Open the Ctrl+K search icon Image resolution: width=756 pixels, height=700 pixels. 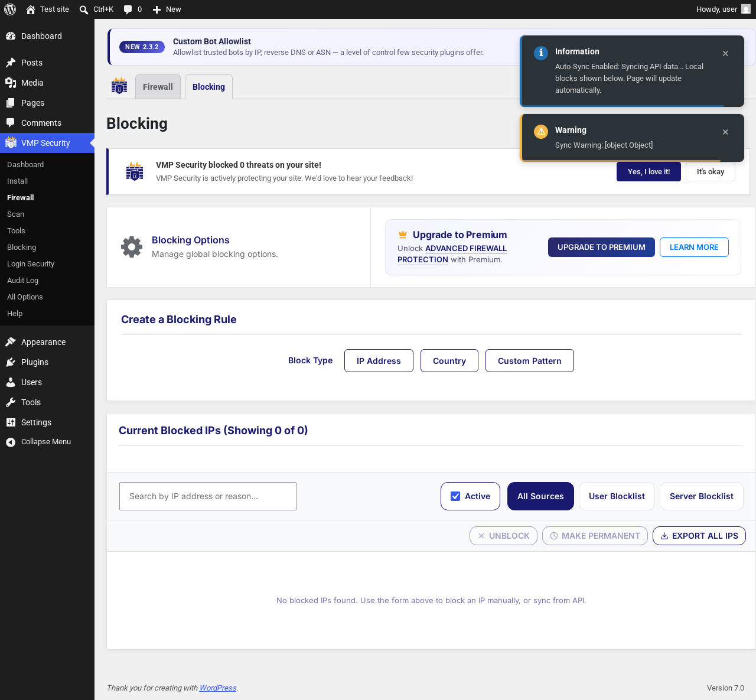point(84,9)
